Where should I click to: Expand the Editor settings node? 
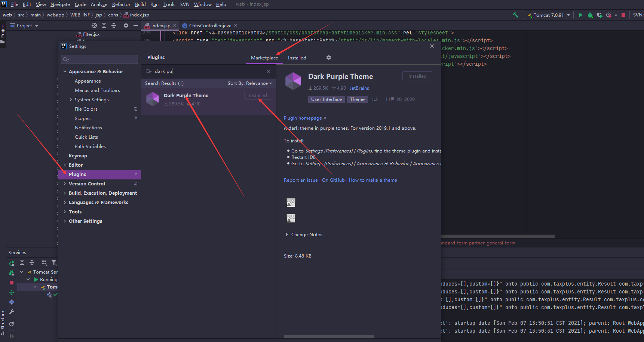(65, 165)
